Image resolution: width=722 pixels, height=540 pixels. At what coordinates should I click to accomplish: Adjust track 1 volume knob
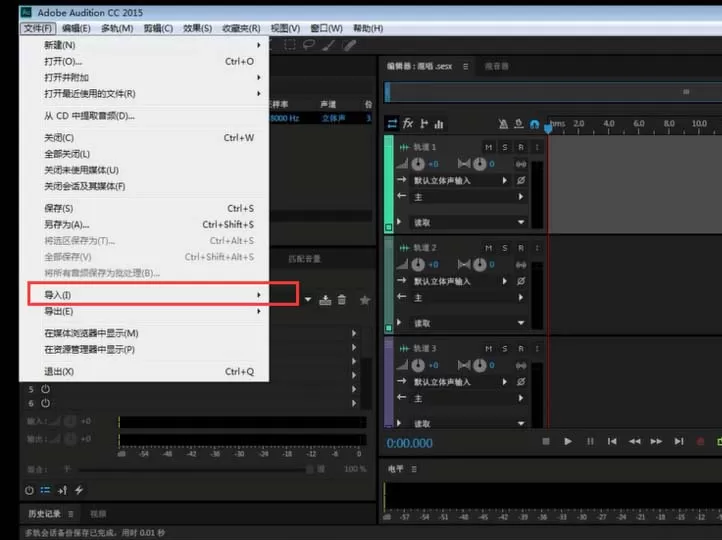[x=418, y=164]
